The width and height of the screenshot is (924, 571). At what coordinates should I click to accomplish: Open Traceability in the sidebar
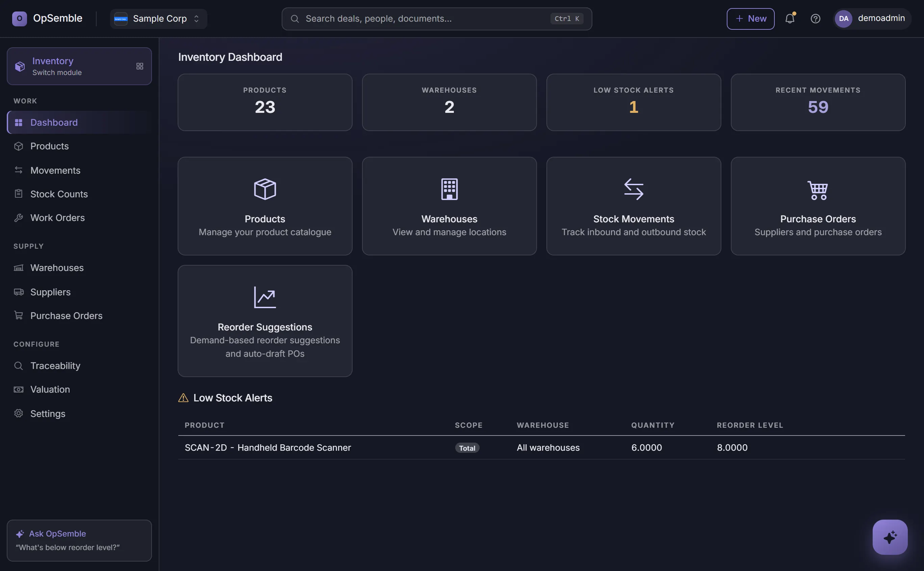(79, 366)
